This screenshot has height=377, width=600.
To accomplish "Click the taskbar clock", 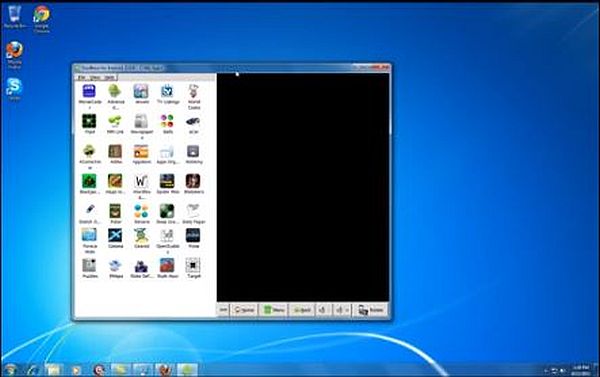I will pyautogui.click(x=580, y=370).
